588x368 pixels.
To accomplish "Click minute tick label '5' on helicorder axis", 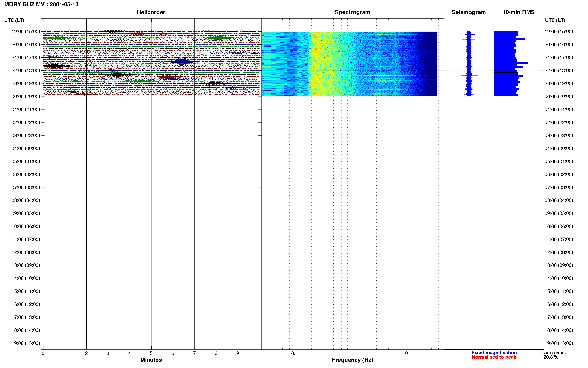I will pos(151,353).
